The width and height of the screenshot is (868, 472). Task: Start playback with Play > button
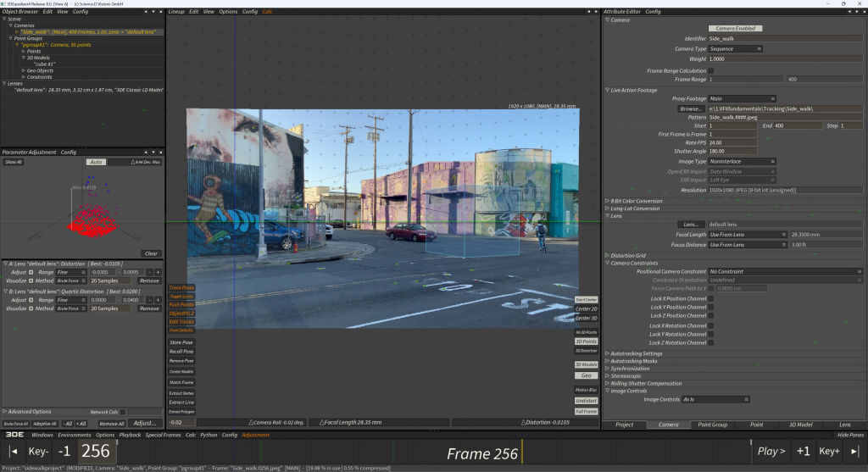(x=771, y=452)
